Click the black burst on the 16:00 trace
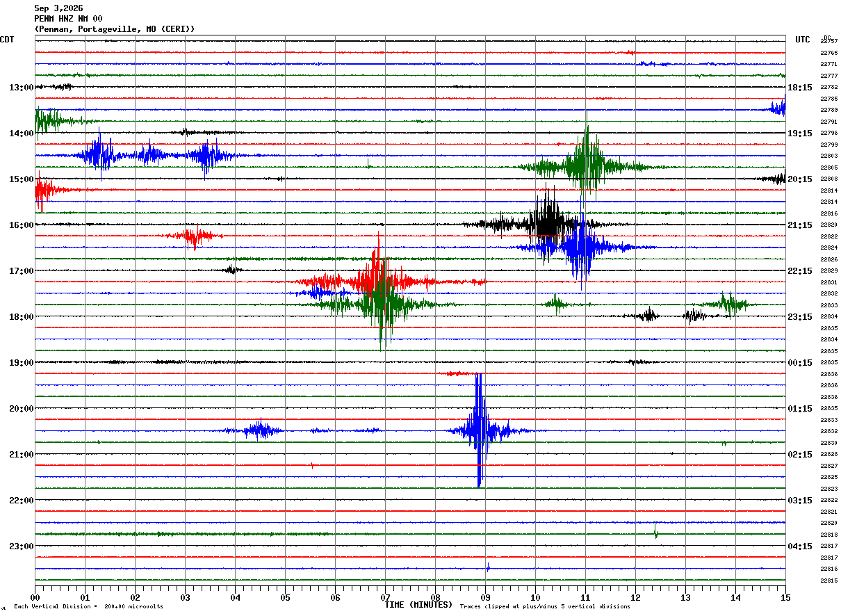This screenshot has height=616, width=841. click(547, 224)
